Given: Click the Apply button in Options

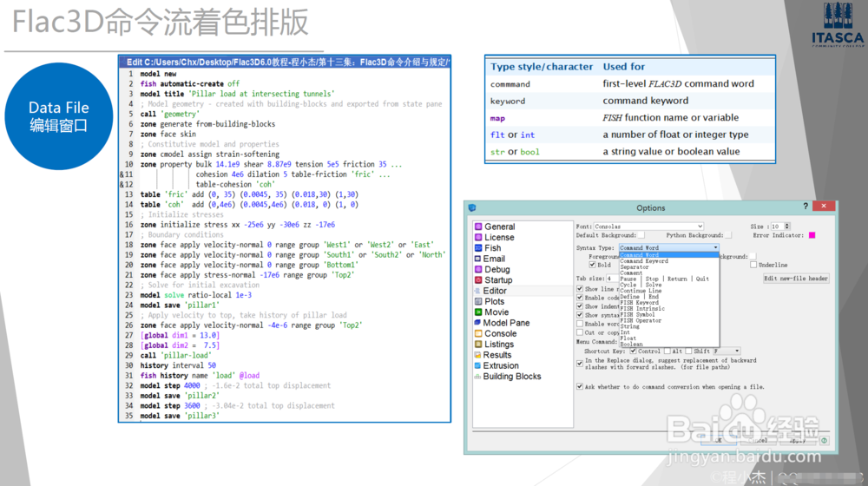Looking at the screenshot, I should pos(798,441).
